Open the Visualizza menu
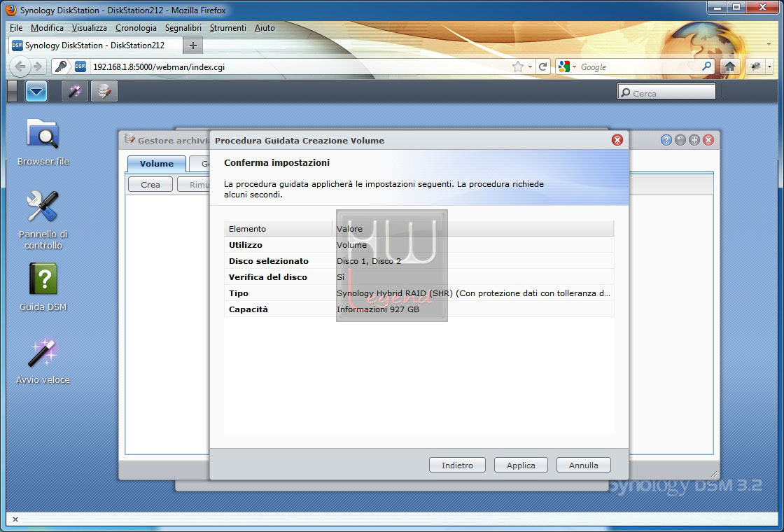784x532 pixels. click(x=90, y=28)
